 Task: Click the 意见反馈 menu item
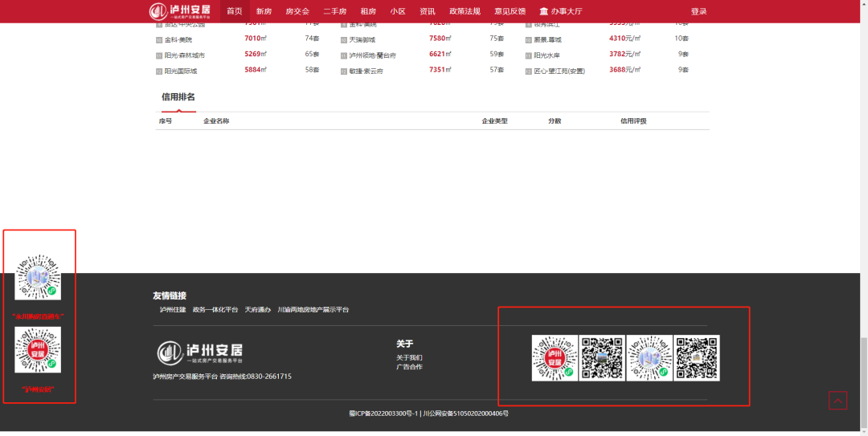pyautogui.click(x=510, y=11)
